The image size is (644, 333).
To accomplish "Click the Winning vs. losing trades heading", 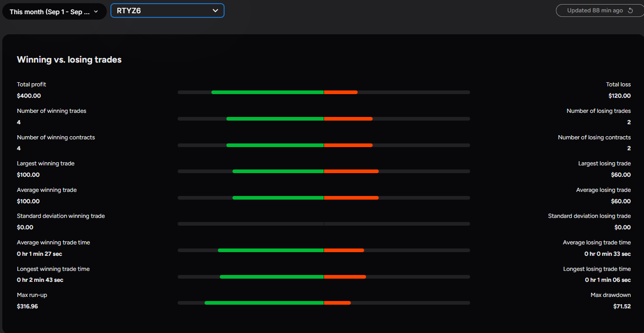I will pos(69,60).
